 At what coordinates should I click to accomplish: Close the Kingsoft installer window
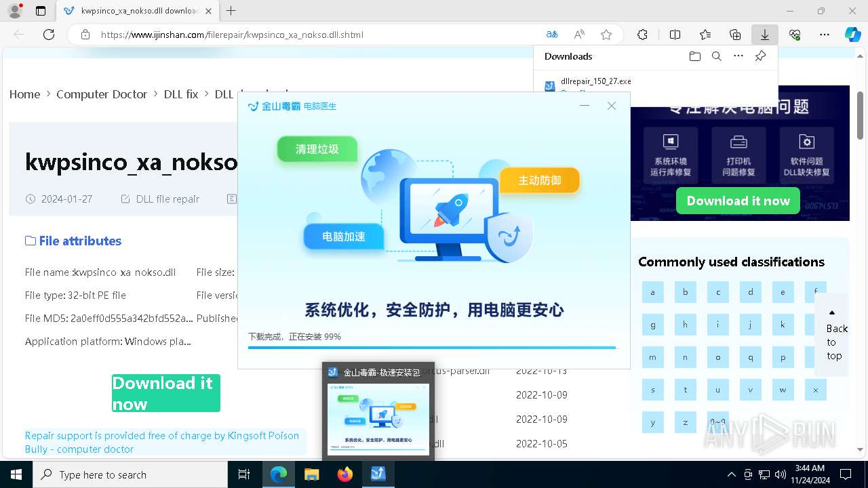coord(612,106)
